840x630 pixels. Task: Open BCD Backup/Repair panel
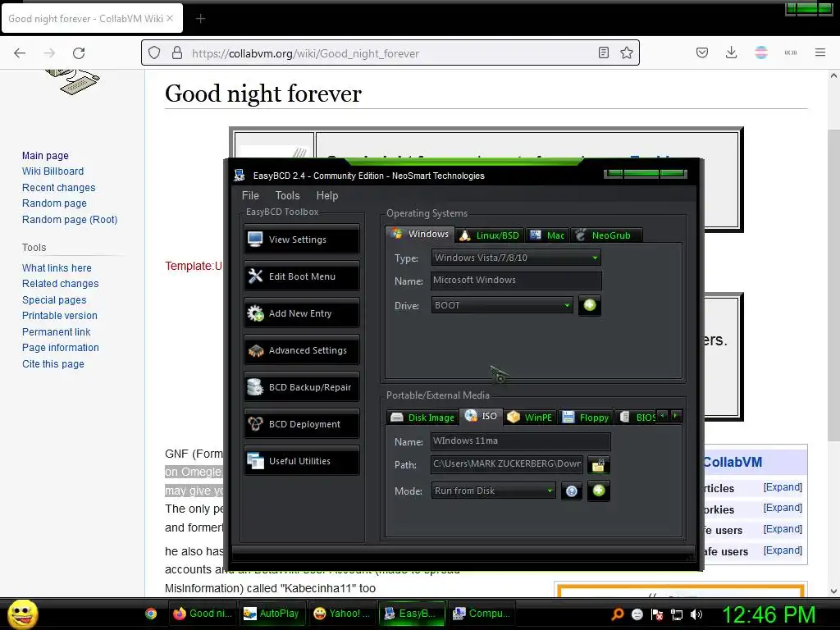coord(302,387)
